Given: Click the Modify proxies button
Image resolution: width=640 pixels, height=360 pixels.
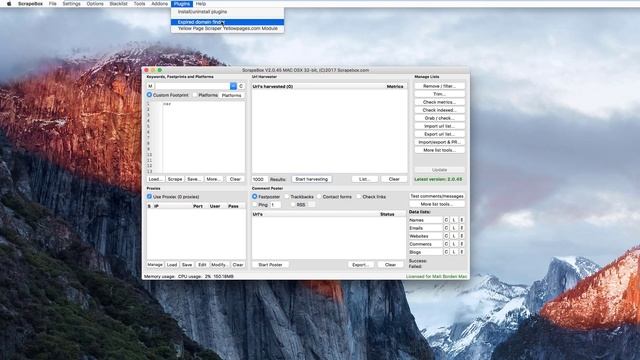Looking at the screenshot, I should [220, 264].
